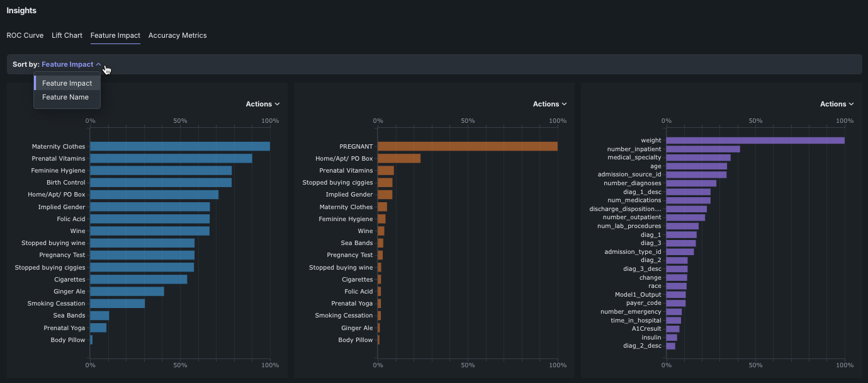Click the Home/Apt/ PO Box orange bar

[x=398, y=159]
